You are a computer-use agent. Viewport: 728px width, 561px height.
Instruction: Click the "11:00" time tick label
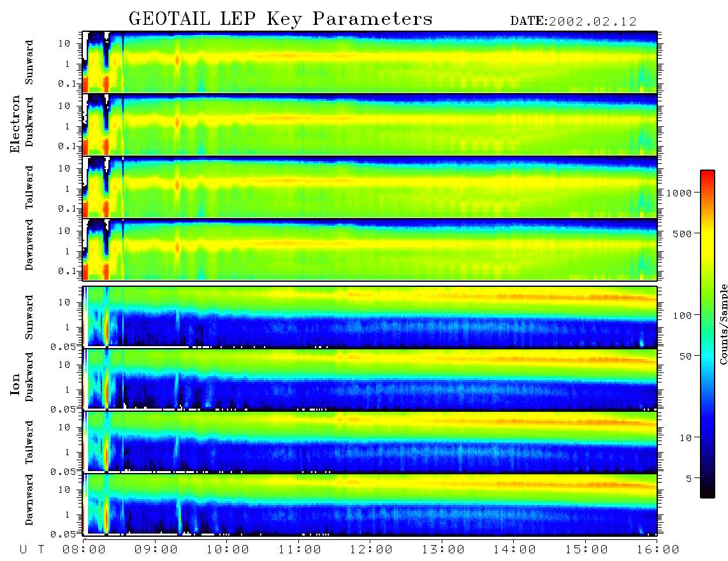[x=300, y=550]
